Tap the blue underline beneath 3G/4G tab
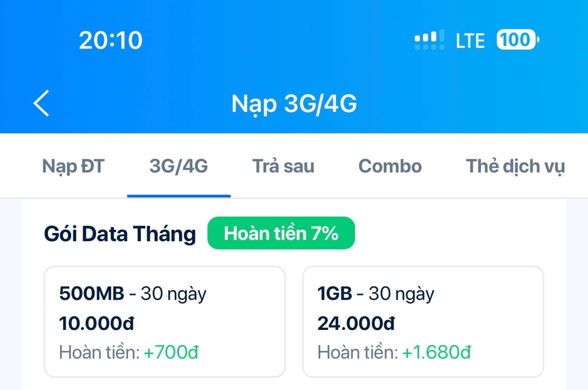The height and width of the screenshot is (390, 588). [179, 196]
